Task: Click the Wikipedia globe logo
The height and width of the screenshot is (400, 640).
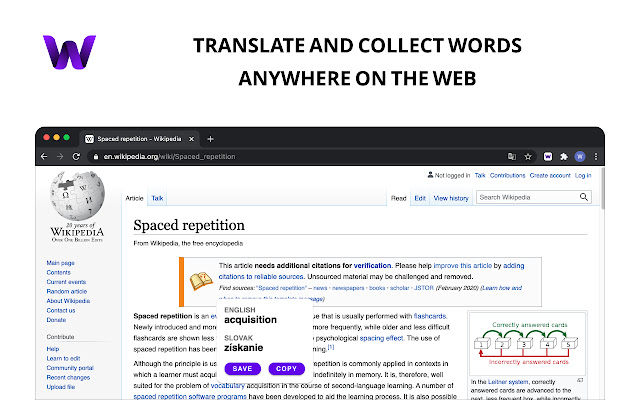Action: click(77, 196)
